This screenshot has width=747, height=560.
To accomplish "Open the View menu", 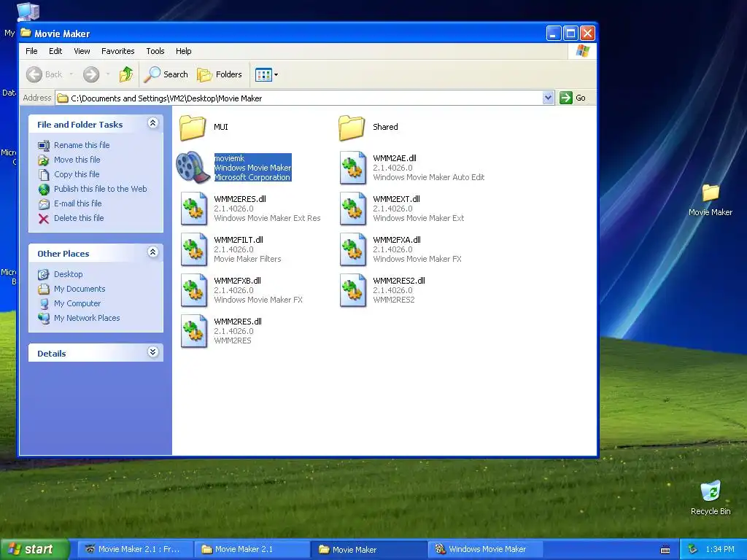I will point(82,51).
